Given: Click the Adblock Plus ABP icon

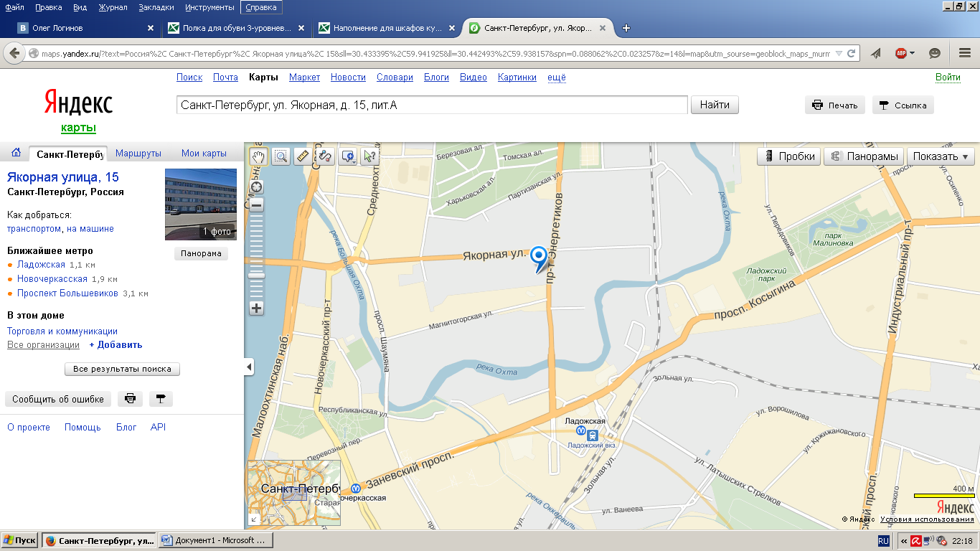Looking at the screenshot, I should pyautogui.click(x=901, y=54).
